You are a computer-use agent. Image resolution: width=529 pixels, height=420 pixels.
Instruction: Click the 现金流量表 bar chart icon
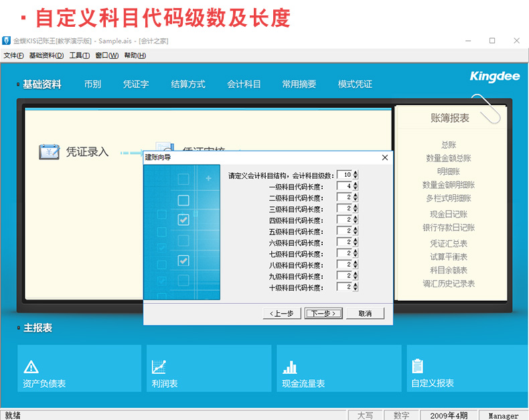[289, 366]
